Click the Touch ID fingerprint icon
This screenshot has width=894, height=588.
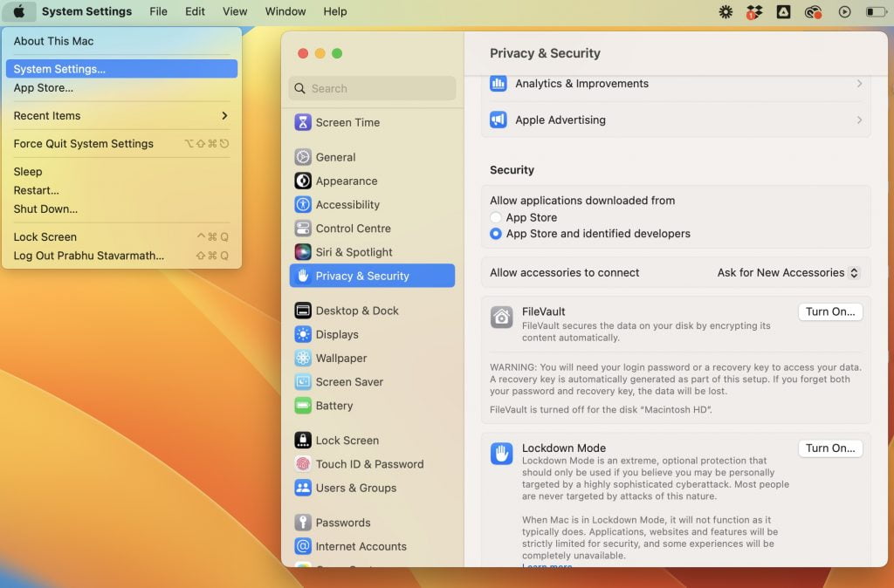303,464
